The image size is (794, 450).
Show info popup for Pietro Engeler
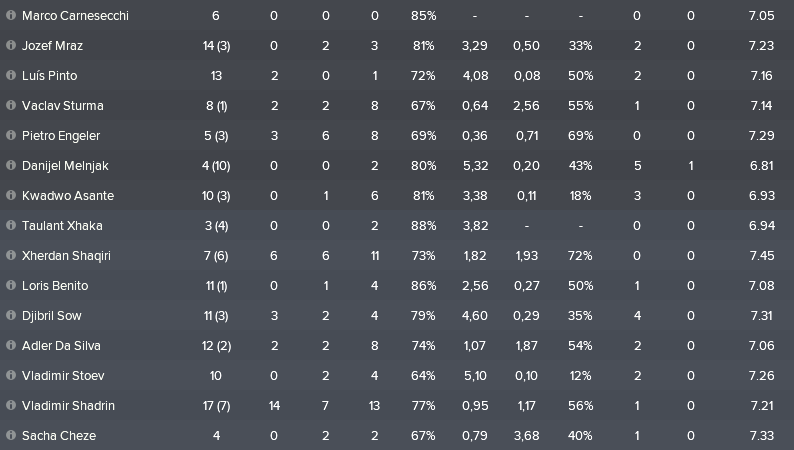(11, 135)
